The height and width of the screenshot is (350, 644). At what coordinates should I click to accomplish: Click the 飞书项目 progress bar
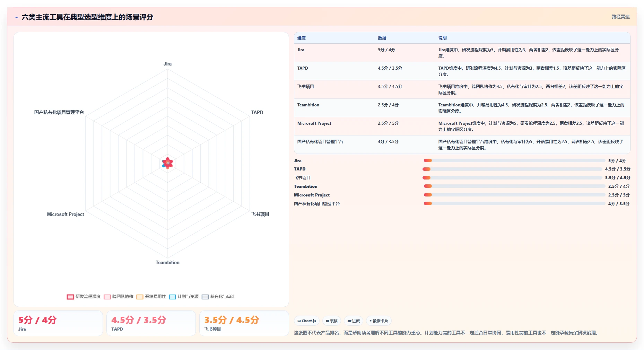pos(512,178)
